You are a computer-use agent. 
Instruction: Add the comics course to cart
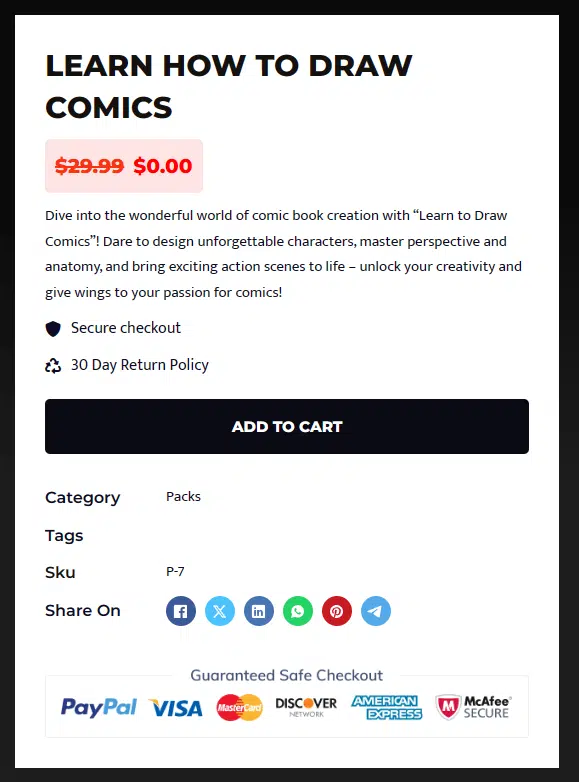click(287, 426)
